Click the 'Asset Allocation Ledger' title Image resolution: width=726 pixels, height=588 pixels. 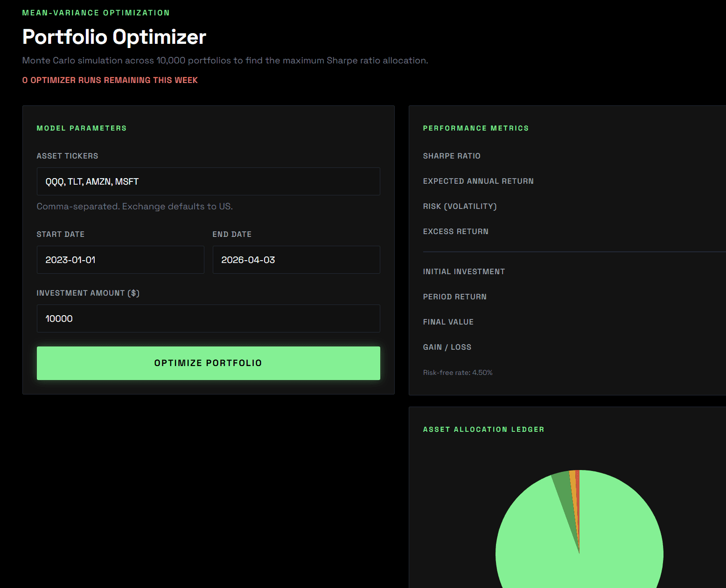(x=484, y=429)
